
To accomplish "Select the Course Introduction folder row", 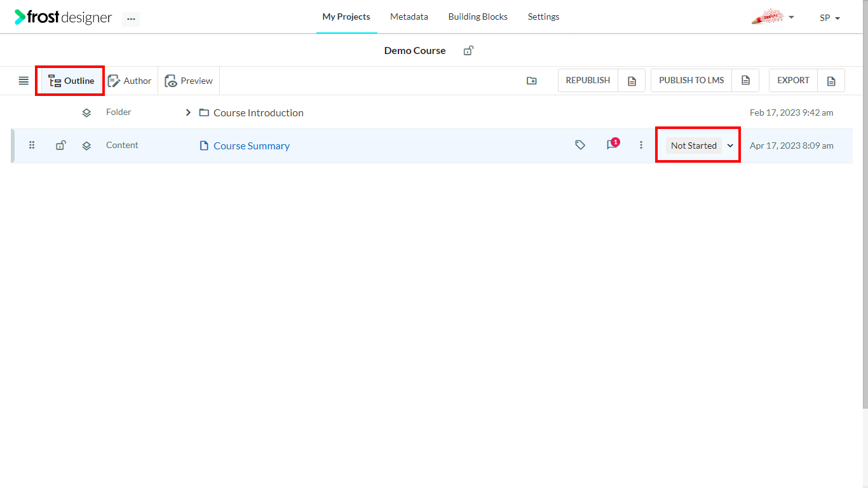I will 432,112.
